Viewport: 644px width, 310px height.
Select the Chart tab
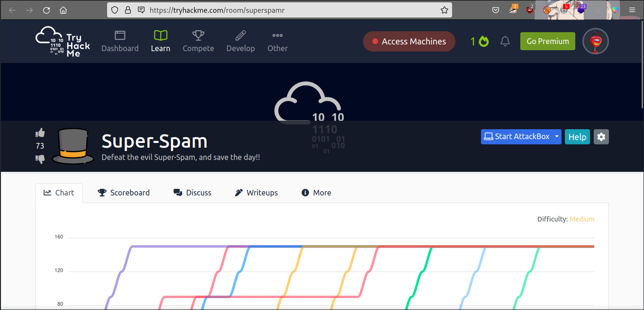pyautogui.click(x=59, y=193)
